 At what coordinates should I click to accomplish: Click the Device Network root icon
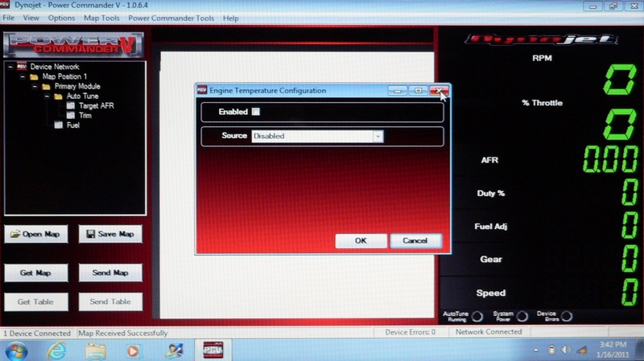pos(22,67)
